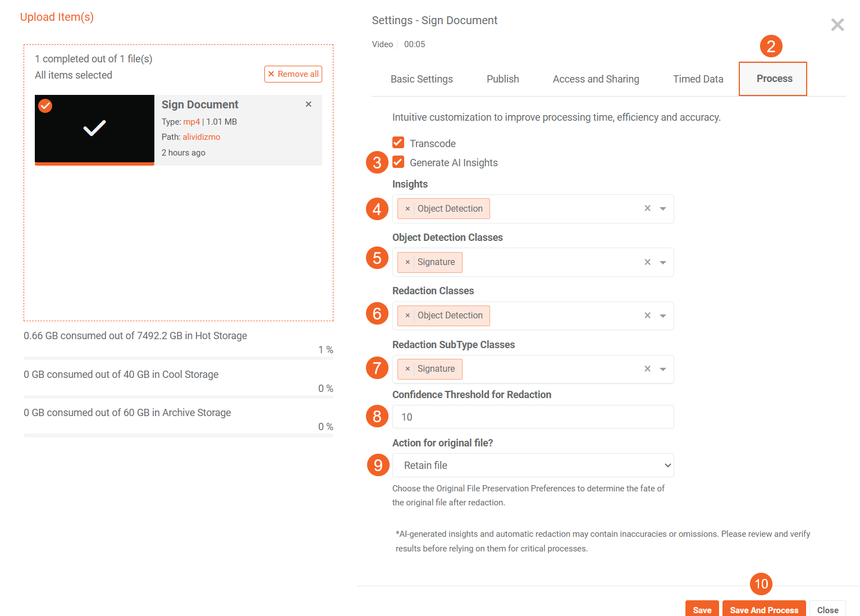This screenshot has height=616, width=860.
Task: Clear all Redaction Classes selections
Action: tap(647, 316)
